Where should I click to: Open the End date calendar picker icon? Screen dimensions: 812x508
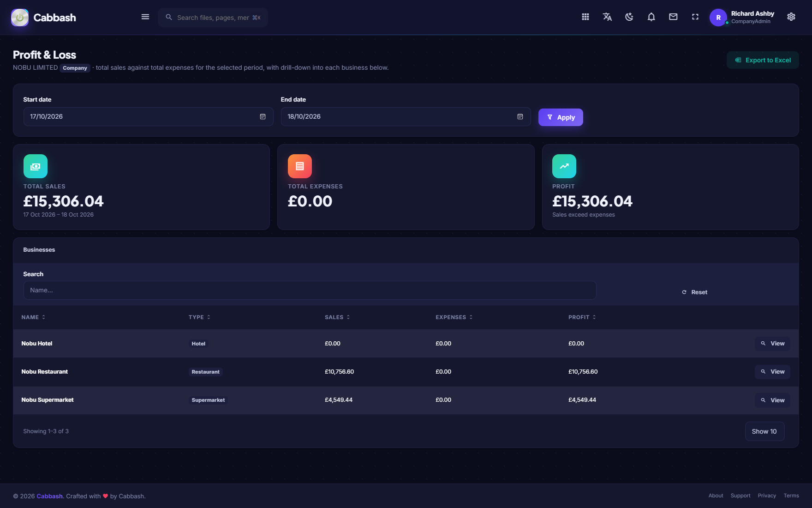520,117
